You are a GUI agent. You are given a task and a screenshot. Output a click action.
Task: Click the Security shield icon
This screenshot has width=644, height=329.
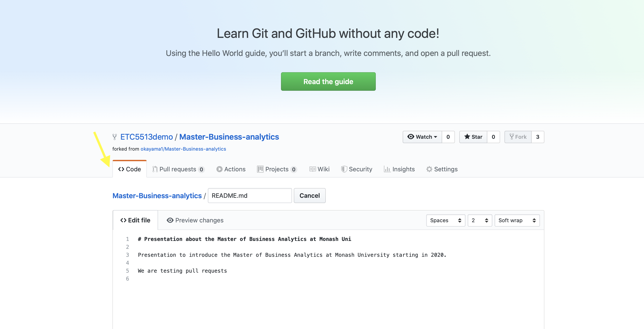[x=344, y=169]
